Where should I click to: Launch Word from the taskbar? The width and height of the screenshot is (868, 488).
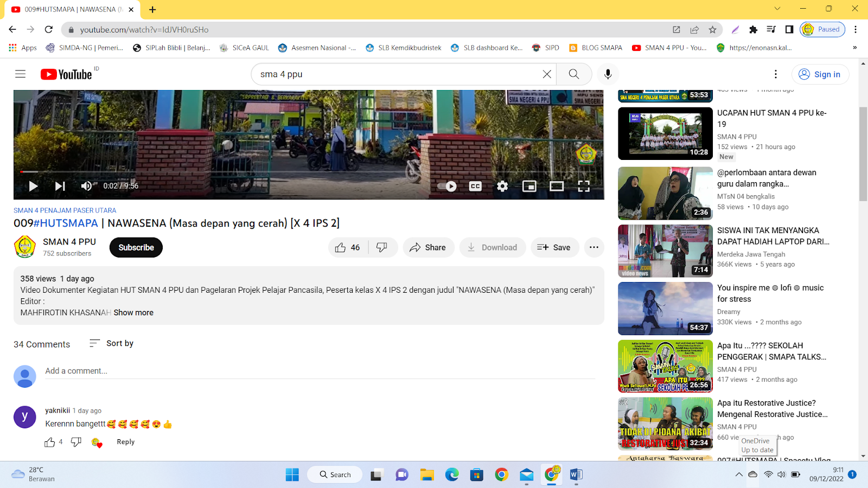[x=576, y=474]
